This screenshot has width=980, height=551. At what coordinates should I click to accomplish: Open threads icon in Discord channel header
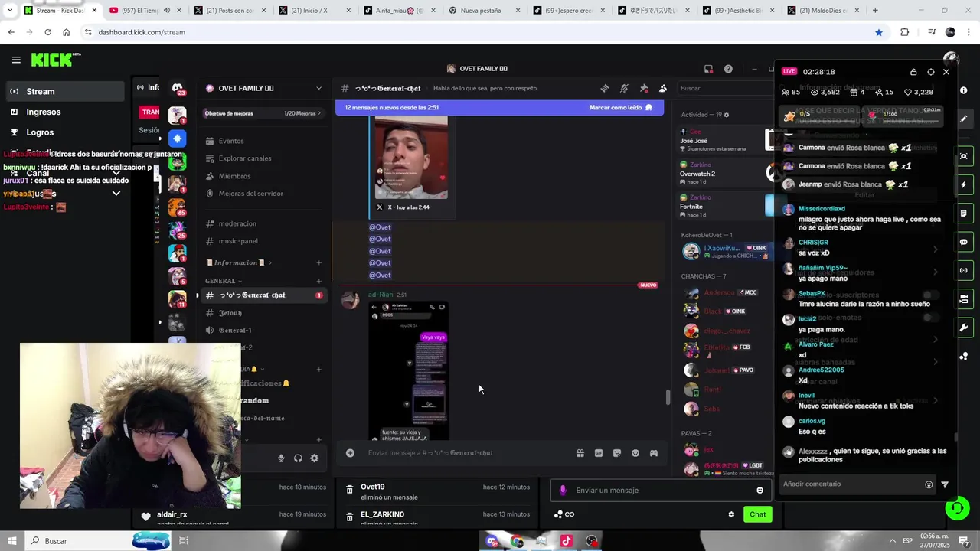point(605,88)
